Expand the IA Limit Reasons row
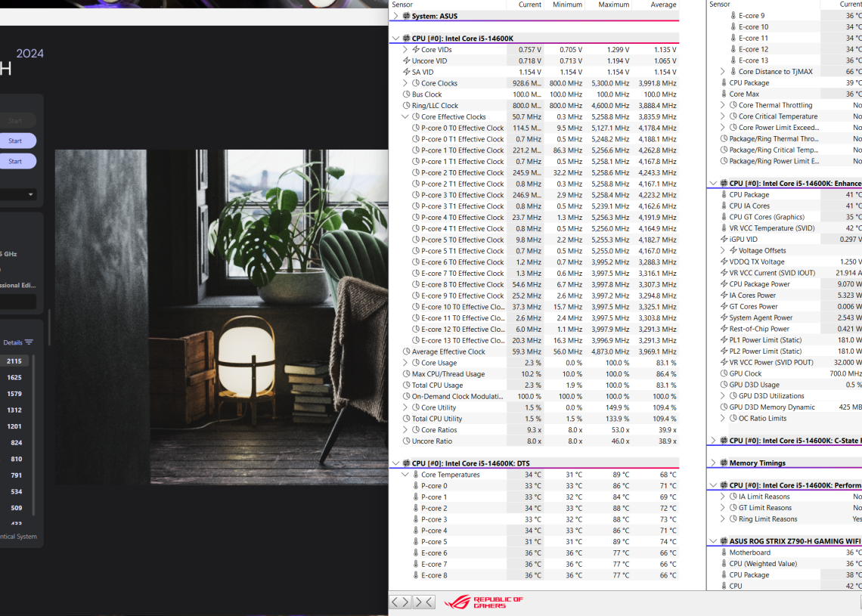Image resolution: width=862 pixels, height=616 pixels. (722, 497)
